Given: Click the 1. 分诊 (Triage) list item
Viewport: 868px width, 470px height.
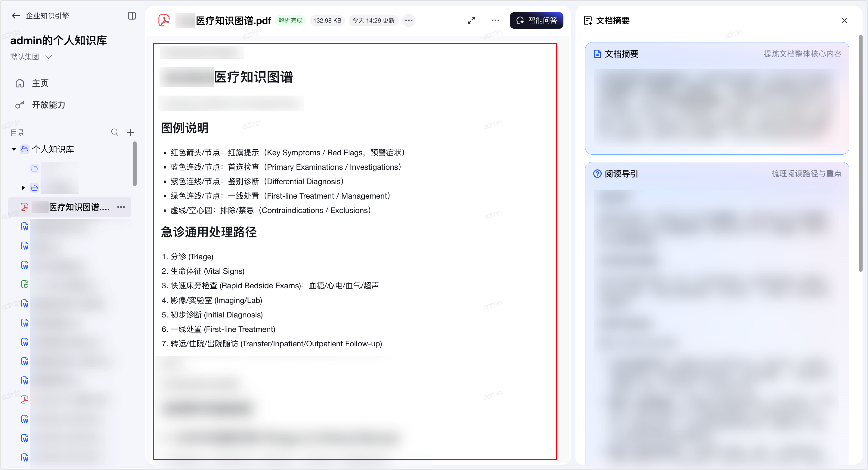Looking at the screenshot, I should pyautogui.click(x=187, y=257).
